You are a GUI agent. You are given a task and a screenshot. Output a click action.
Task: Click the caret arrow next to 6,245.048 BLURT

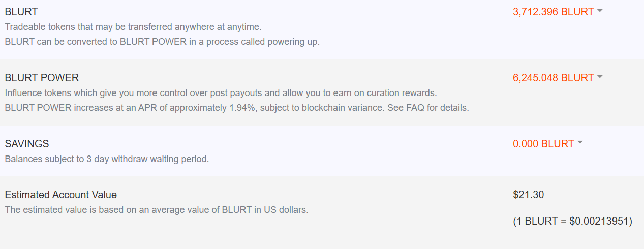(x=600, y=77)
